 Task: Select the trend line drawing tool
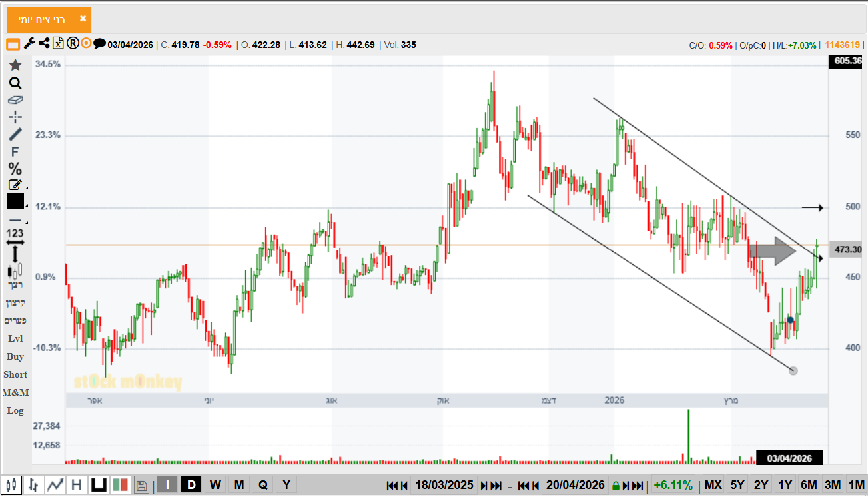(x=15, y=135)
